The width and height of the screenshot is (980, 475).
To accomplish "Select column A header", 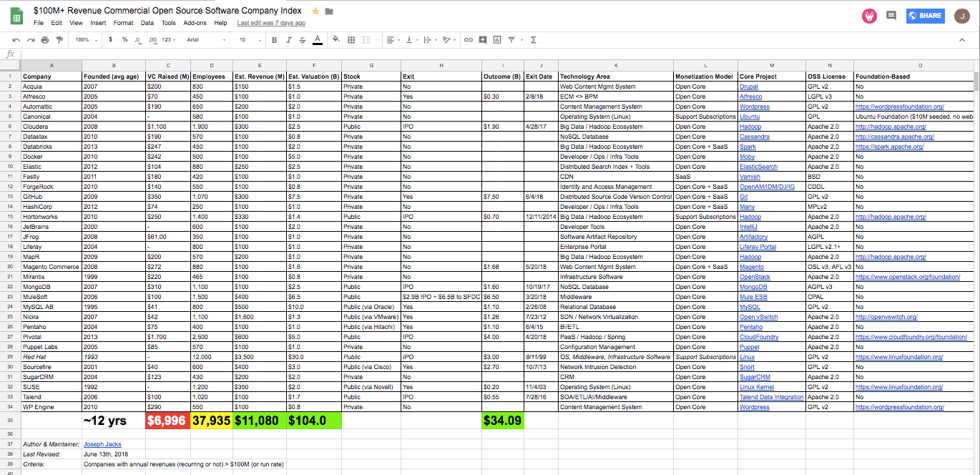I will [x=52, y=65].
